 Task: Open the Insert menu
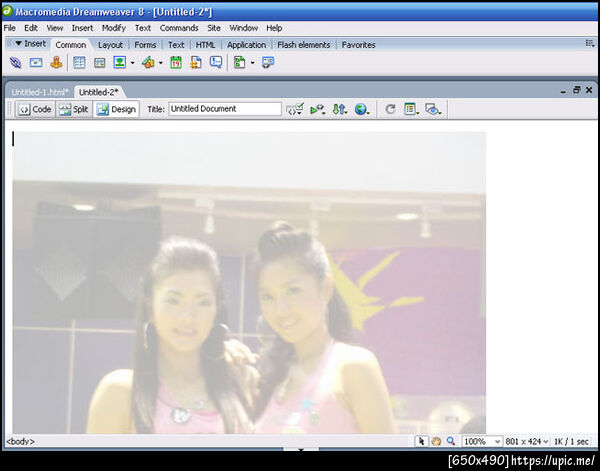click(x=82, y=28)
